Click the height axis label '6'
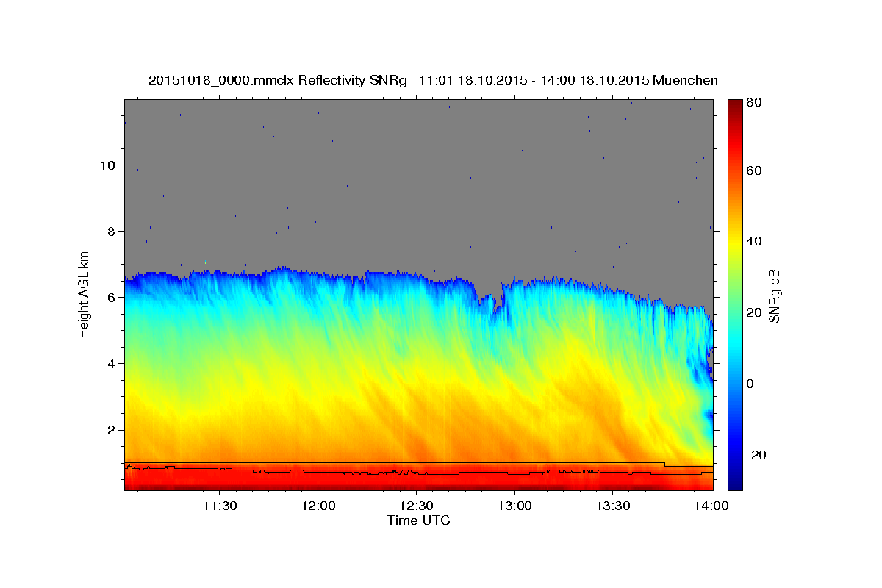 pos(111,297)
